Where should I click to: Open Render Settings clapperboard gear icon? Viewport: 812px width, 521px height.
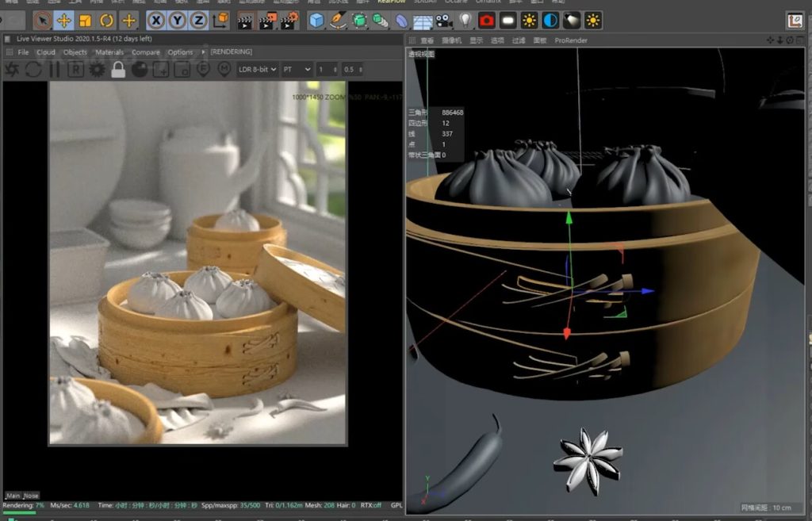coord(289,21)
